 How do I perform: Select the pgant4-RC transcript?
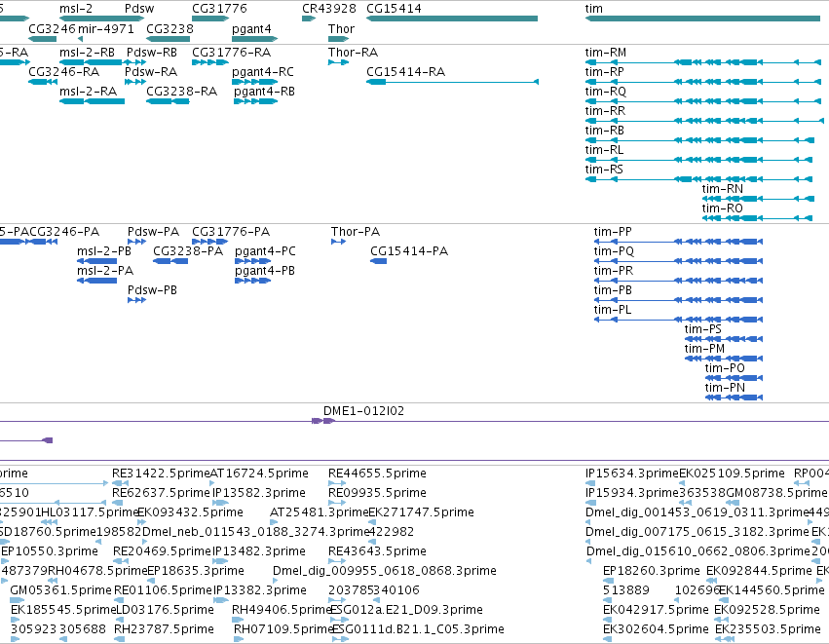255,82
